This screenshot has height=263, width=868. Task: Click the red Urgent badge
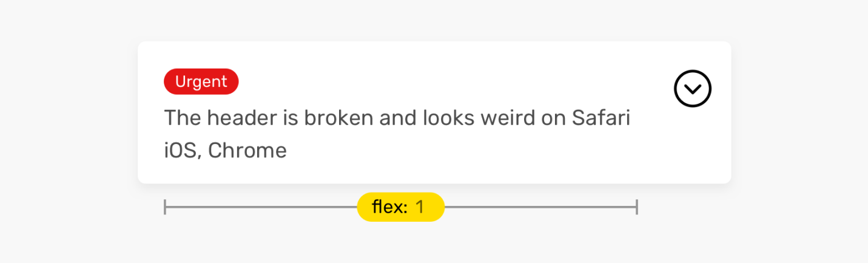(201, 81)
